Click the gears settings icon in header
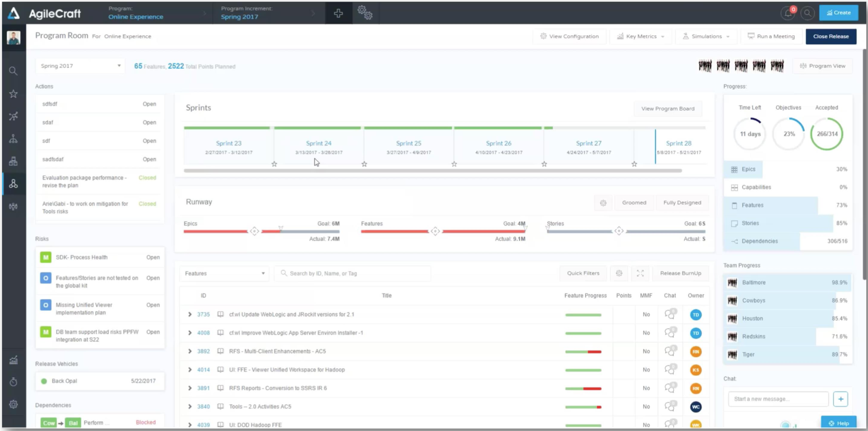Image resolution: width=868 pixels, height=431 pixels. [x=365, y=13]
